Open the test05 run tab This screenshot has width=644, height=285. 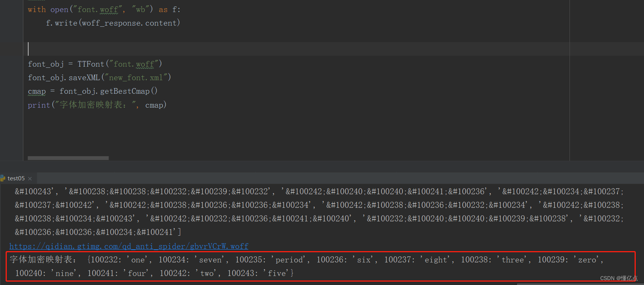click(x=16, y=178)
